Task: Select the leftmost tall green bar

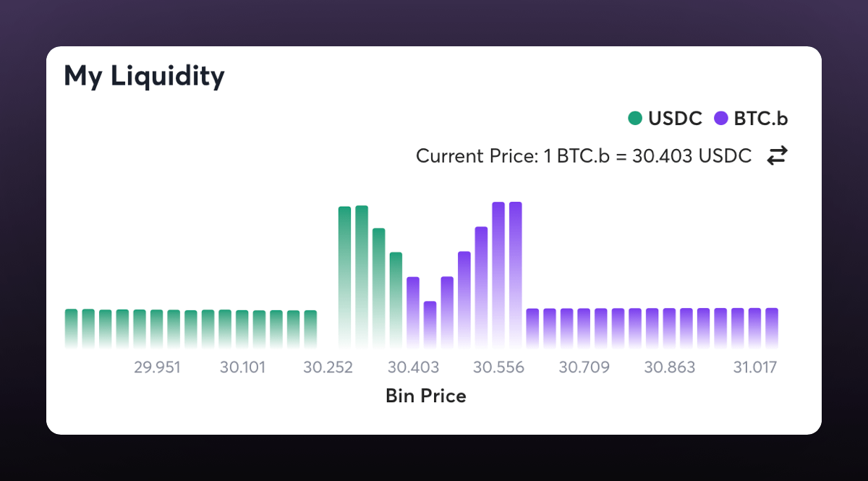Action: 344,276
